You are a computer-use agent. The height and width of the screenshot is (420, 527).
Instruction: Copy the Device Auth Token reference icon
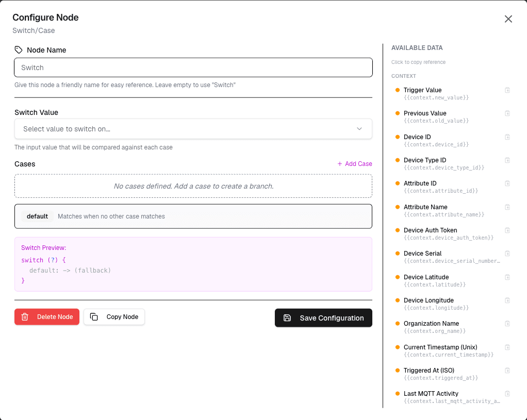pos(507,230)
